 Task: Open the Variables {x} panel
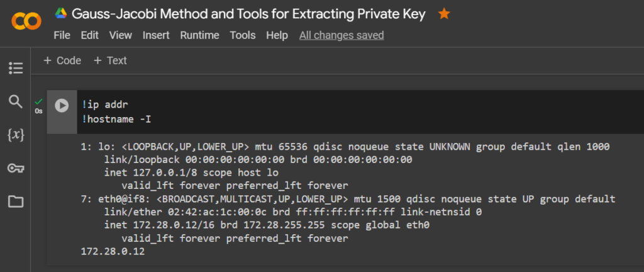[x=16, y=135]
